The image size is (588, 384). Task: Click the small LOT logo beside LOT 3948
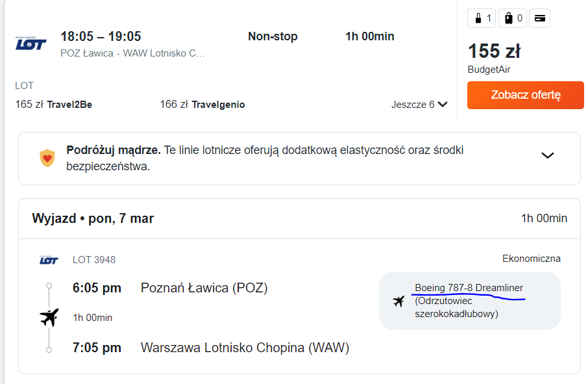coord(49,260)
